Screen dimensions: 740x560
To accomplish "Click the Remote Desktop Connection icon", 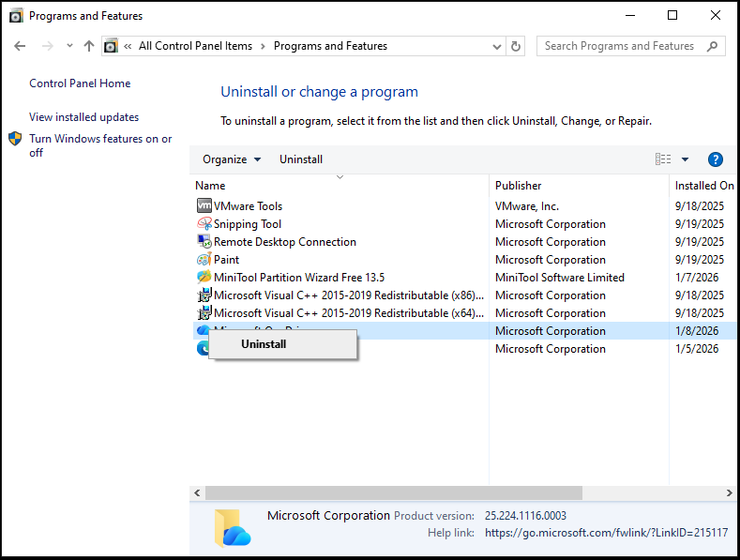I will [204, 241].
